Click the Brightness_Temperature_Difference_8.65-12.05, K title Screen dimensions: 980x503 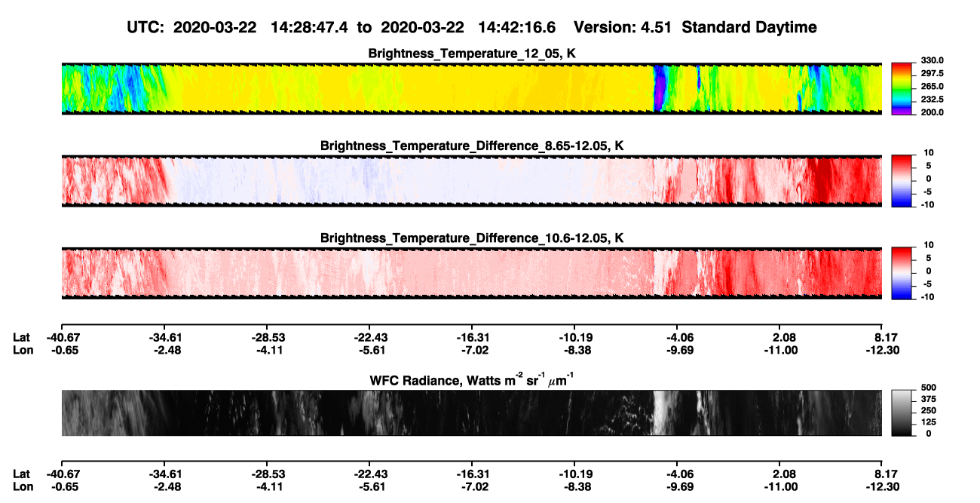point(472,146)
